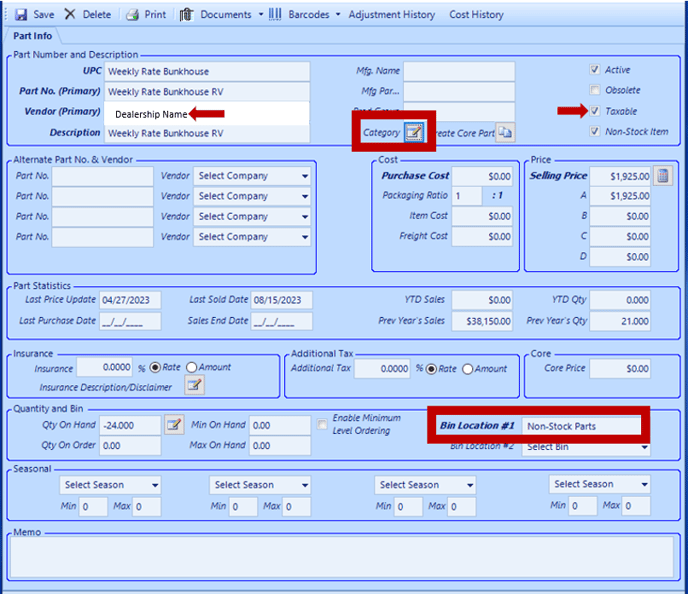Click the Purchase Cost field
The height and width of the screenshot is (594, 688).
(482, 176)
